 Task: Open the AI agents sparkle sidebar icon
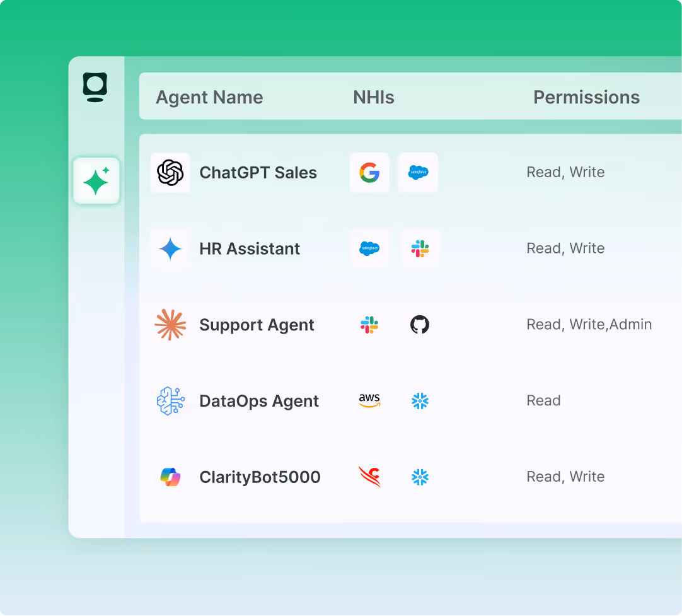coord(96,181)
